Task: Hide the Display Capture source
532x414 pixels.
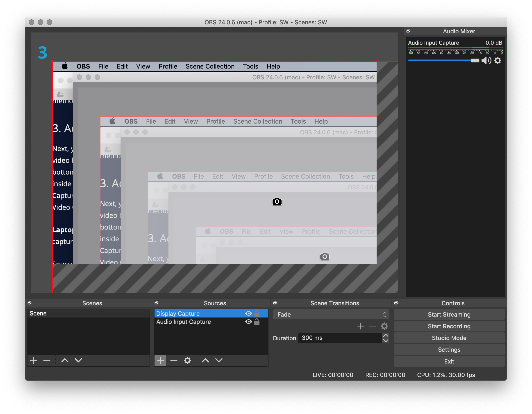Action: [x=248, y=314]
